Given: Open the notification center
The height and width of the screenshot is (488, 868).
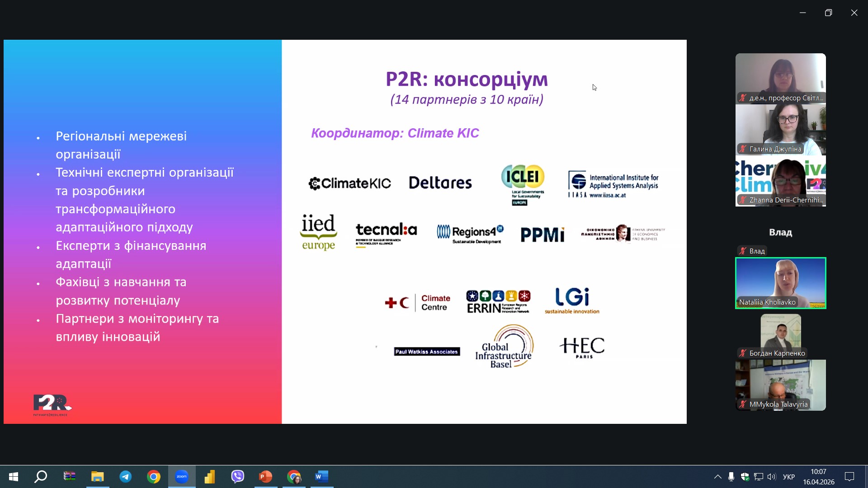Looking at the screenshot, I should click(849, 477).
